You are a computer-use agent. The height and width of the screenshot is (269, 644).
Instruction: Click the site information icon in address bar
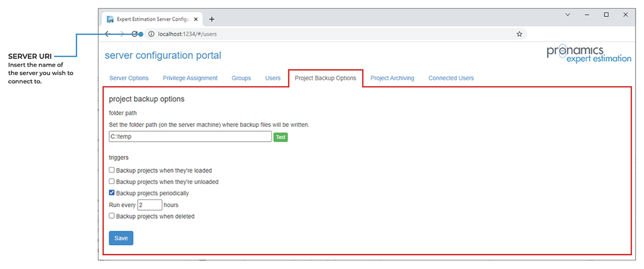(x=151, y=34)
